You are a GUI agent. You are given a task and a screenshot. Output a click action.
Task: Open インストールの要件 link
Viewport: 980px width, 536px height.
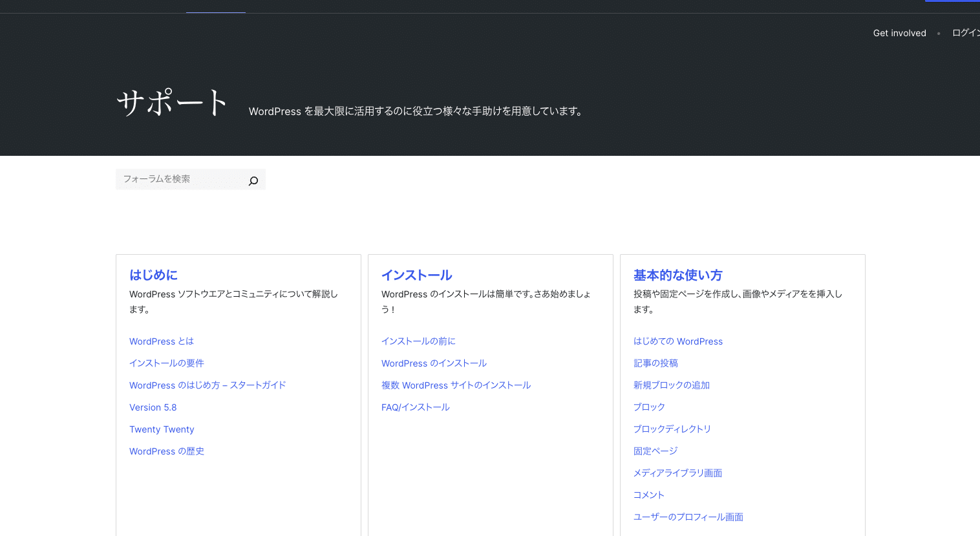pos(167,363)
